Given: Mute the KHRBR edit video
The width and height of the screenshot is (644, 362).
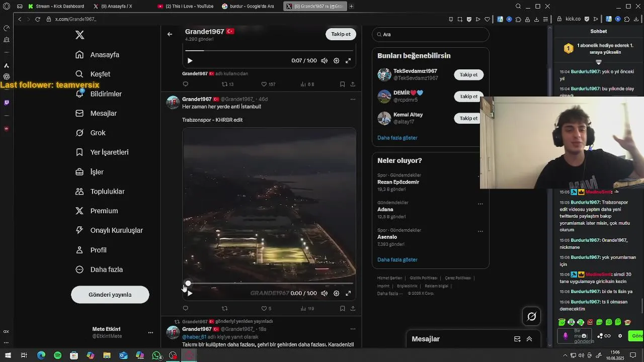Looking at the screenshot, I should (325, 293).
